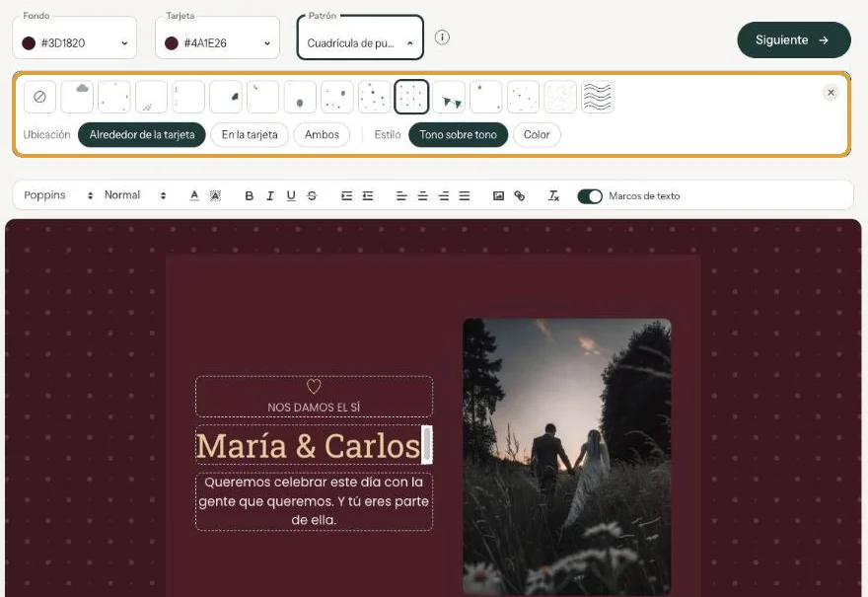Close the pattern options panel
Screen dimensions: 868x597
point(831,93)
